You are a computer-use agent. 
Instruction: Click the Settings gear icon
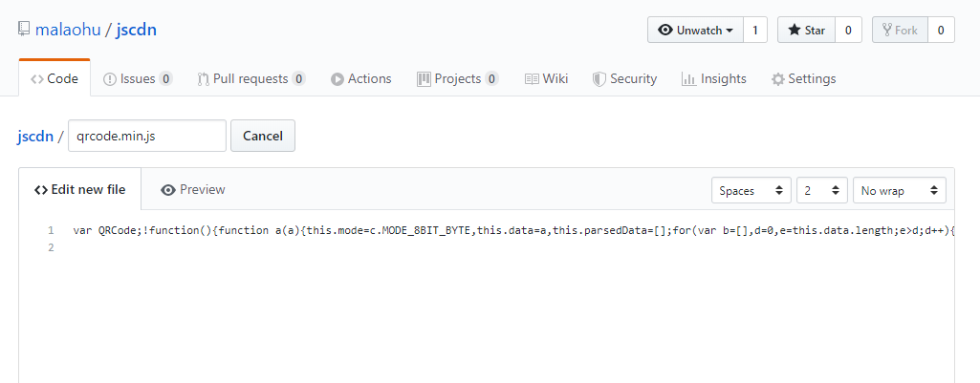pos(777,79)
